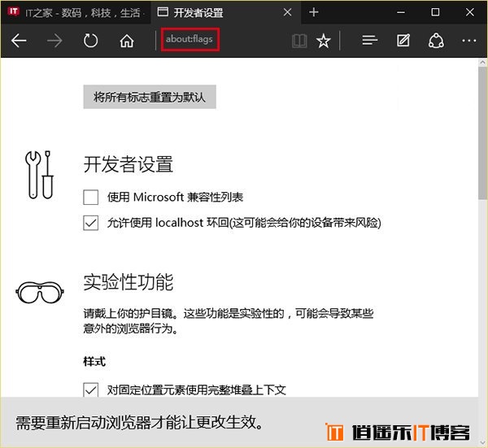488x448 pixels.
Task: Switch to the IT之家 tab
Action: [x=76, y=12]
